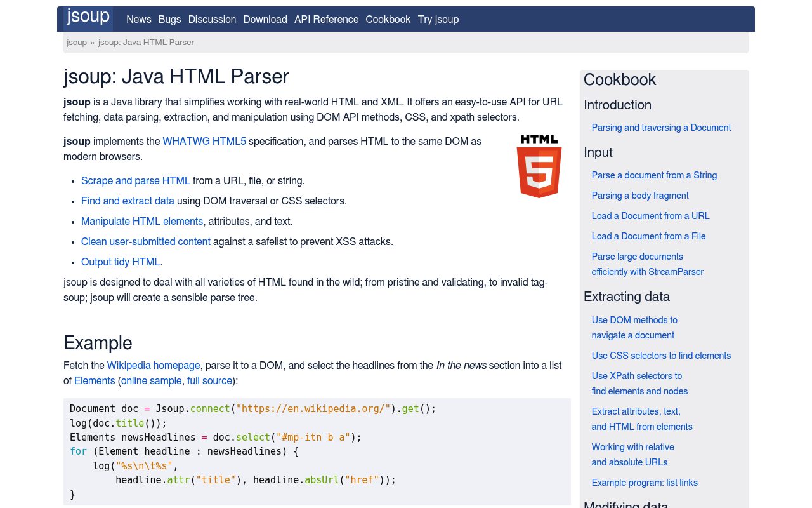The height and width of the screenshot is (508, 812).
Task: Open Clean user-submitted content link
Action: coord(146,242)
